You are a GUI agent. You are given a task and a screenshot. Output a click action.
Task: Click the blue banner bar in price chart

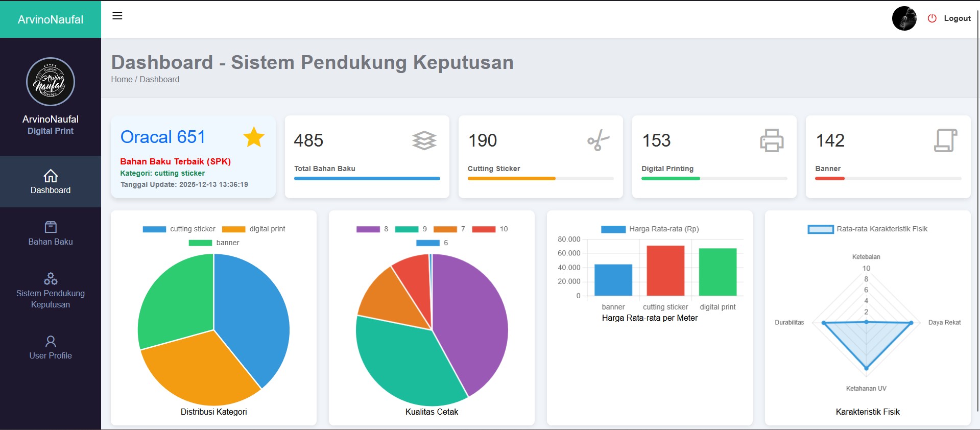tap(613, 280)
